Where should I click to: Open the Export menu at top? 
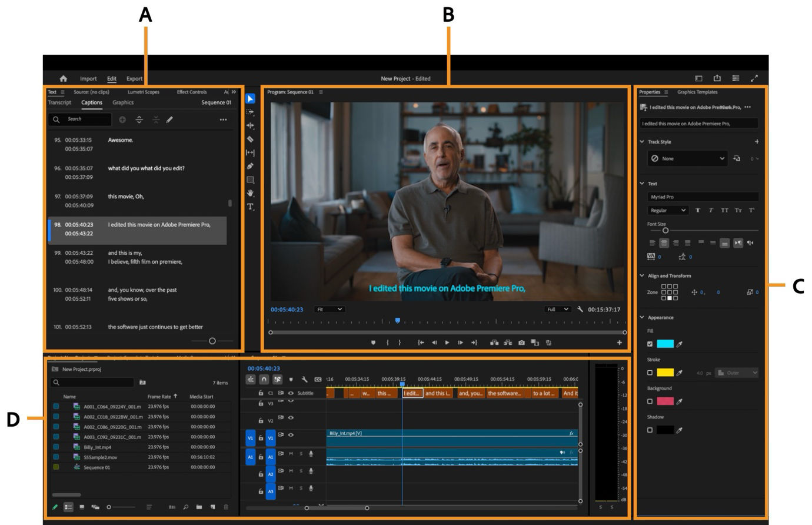click(x=134, y=78)
